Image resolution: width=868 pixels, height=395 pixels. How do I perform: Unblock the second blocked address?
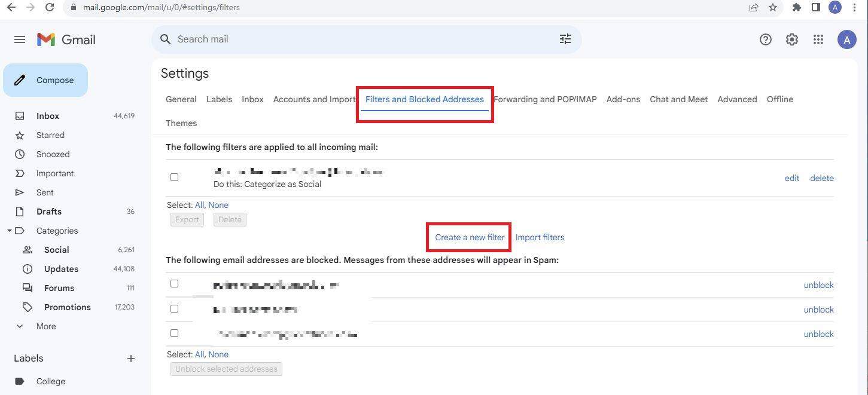tap(818, 310)
